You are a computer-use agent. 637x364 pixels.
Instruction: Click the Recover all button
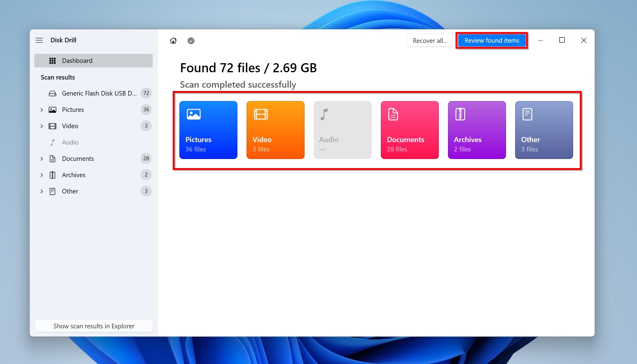click(430, 40)
